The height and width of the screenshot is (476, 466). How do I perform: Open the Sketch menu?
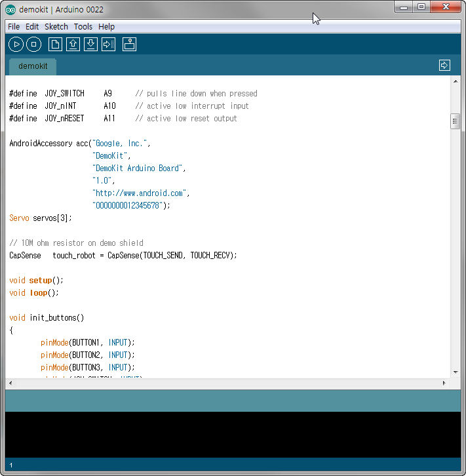(56, 27)
